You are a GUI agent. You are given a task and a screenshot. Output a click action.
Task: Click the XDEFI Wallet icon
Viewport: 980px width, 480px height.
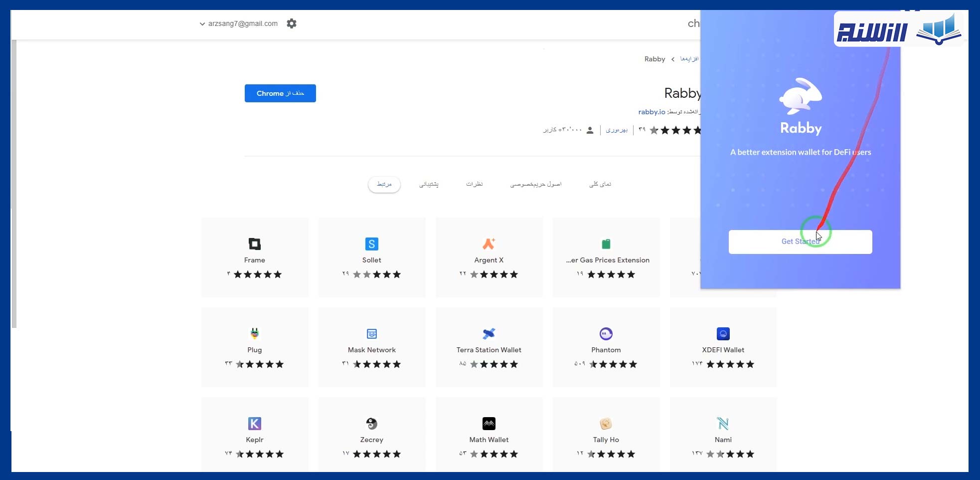click(723, 334)
